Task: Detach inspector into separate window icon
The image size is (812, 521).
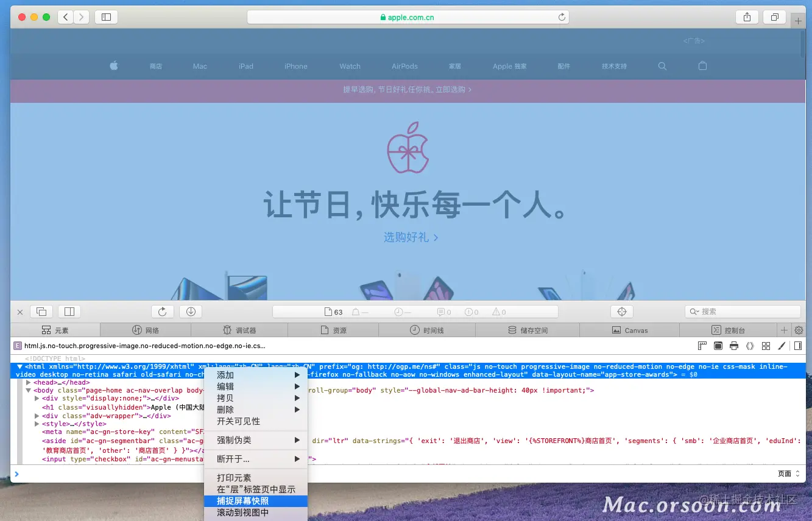Action: click(x=41, y=312)
